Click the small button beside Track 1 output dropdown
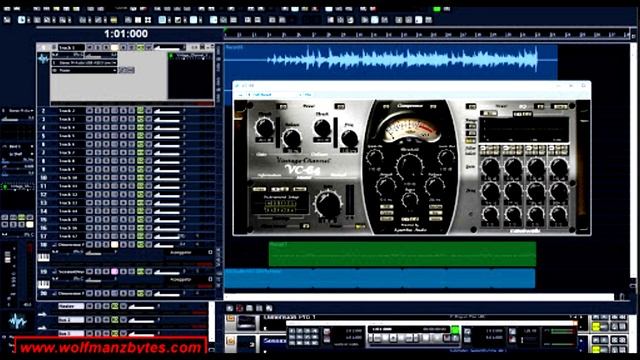This screenshot has height=360, width=640. coord(127,70)
